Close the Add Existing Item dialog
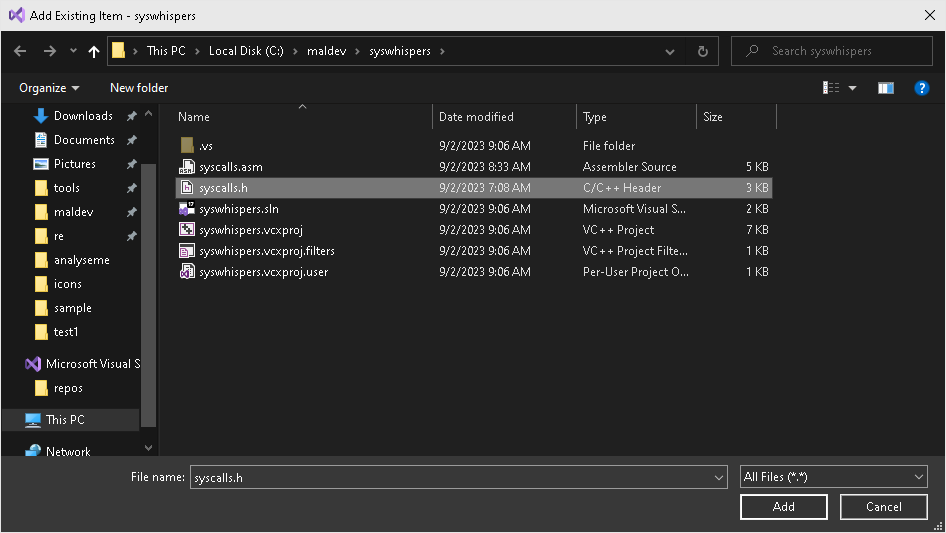Screen dimensions: 946x533 [x=930, y=16]
